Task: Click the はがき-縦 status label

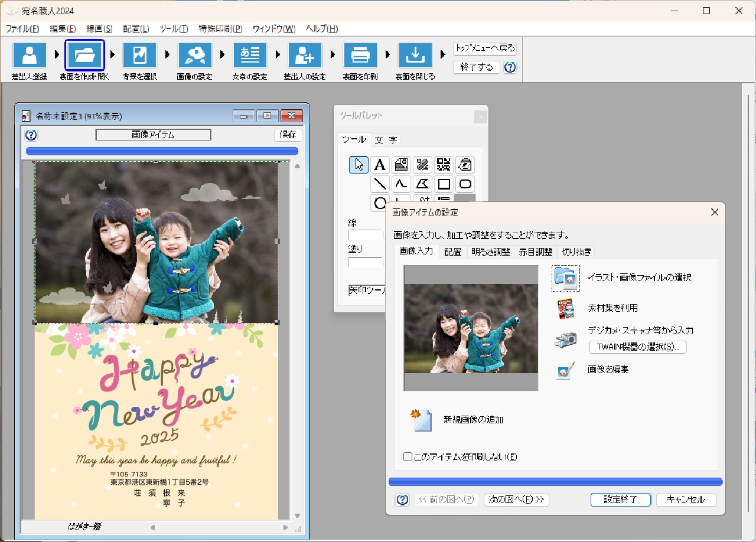Action: pos(84,527)
